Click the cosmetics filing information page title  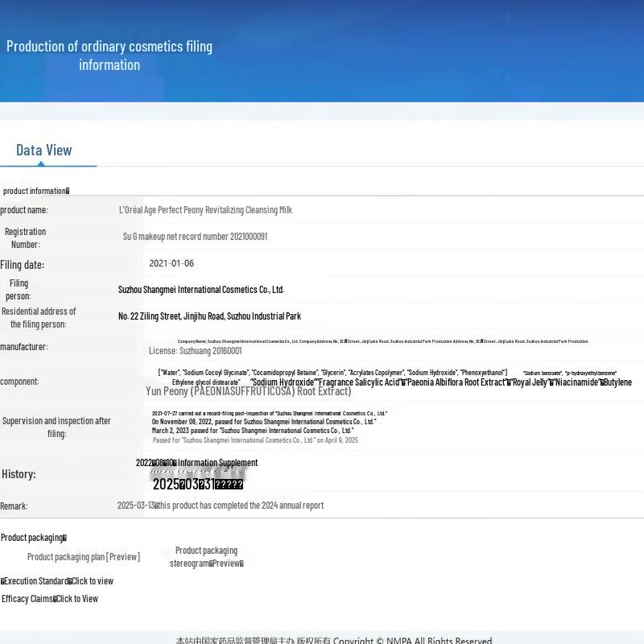109,56
